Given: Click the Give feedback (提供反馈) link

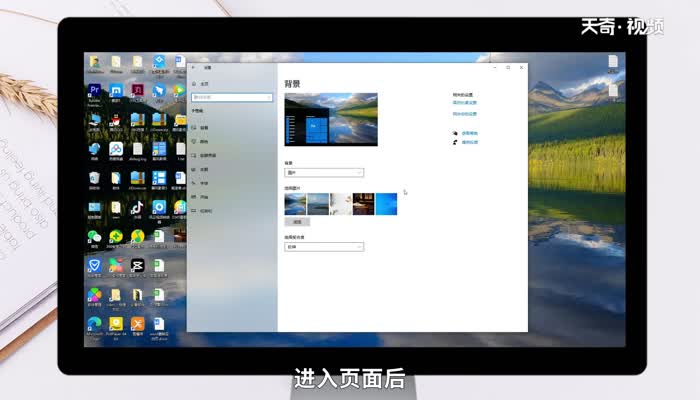Looking at the screenshot, I should coord(470,142).
